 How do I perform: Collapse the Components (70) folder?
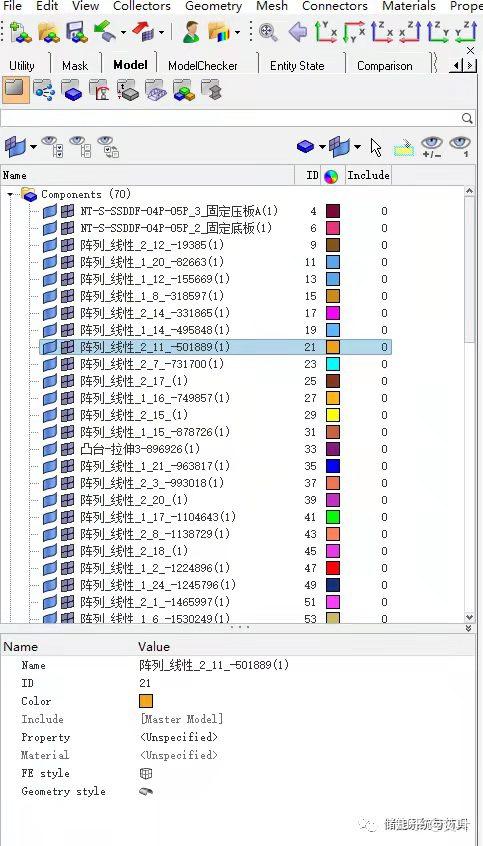click(10, 194)
